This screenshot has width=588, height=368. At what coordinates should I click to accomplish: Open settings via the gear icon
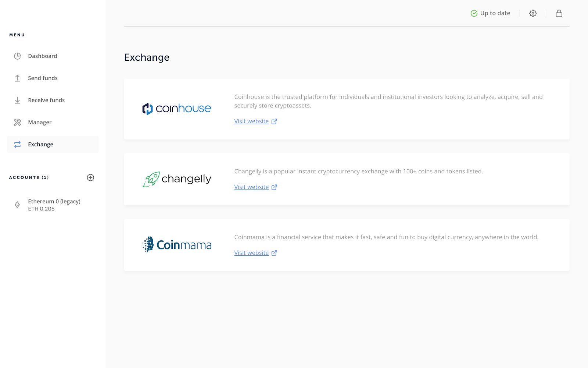click(x=533, y=13)
